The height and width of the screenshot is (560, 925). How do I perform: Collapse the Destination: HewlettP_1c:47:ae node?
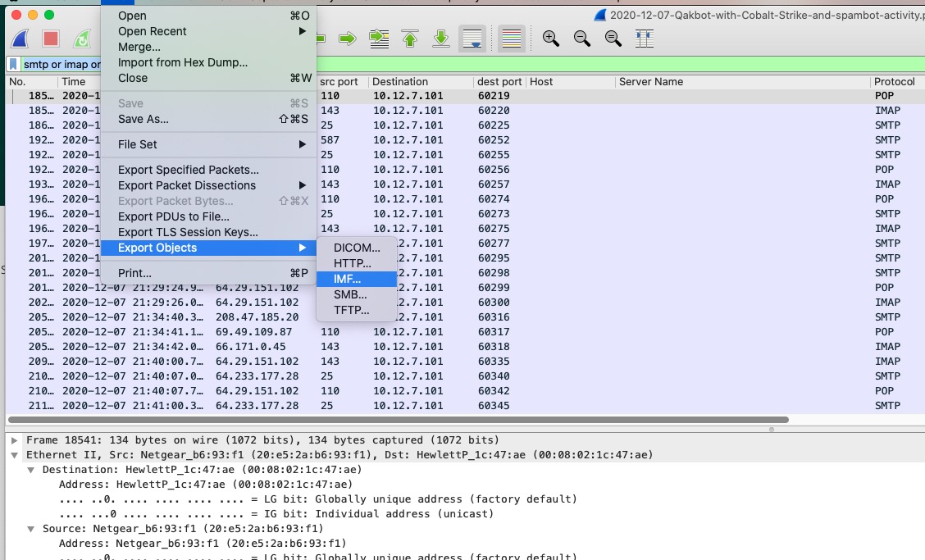point(30,470)
